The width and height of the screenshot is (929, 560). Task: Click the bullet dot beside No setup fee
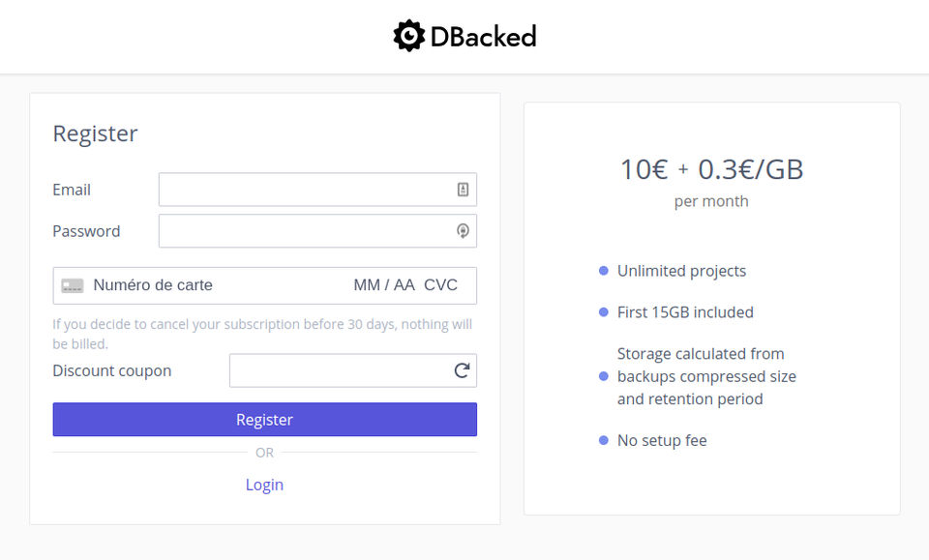(x=604, y=441)
